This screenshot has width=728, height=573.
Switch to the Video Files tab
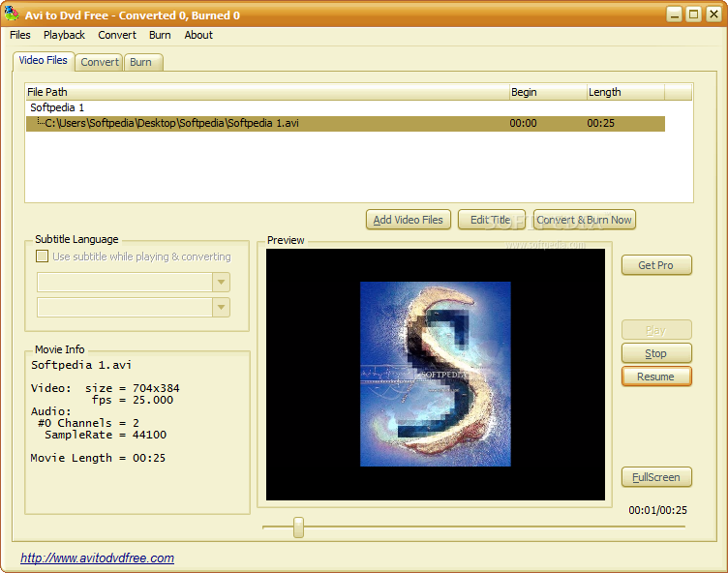44,60
